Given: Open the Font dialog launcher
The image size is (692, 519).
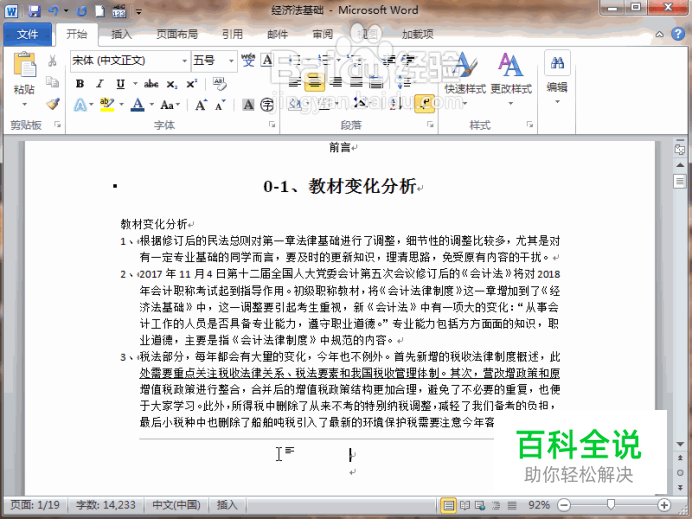Looking at the screenshot, I should (x=272, y=125).
